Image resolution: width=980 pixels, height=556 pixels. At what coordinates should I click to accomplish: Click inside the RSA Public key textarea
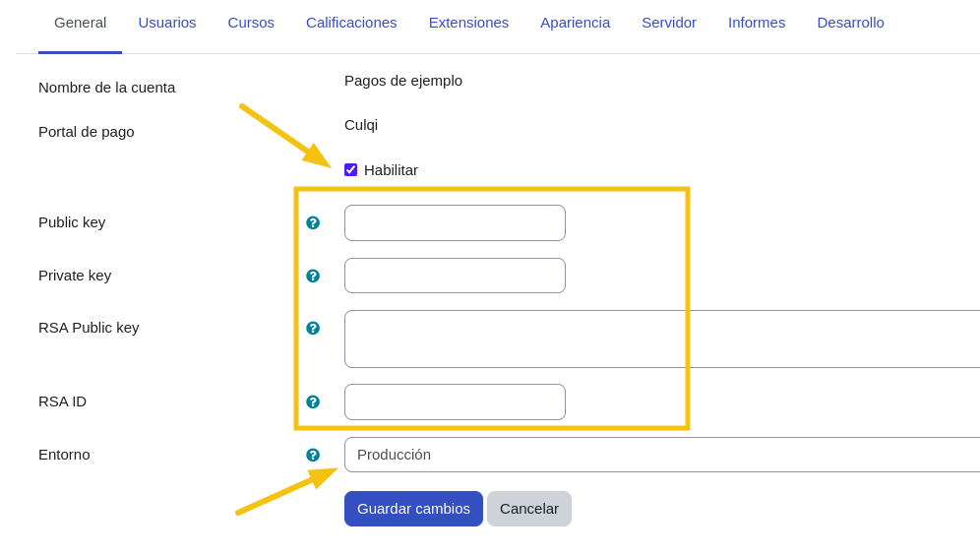point(661,339)
